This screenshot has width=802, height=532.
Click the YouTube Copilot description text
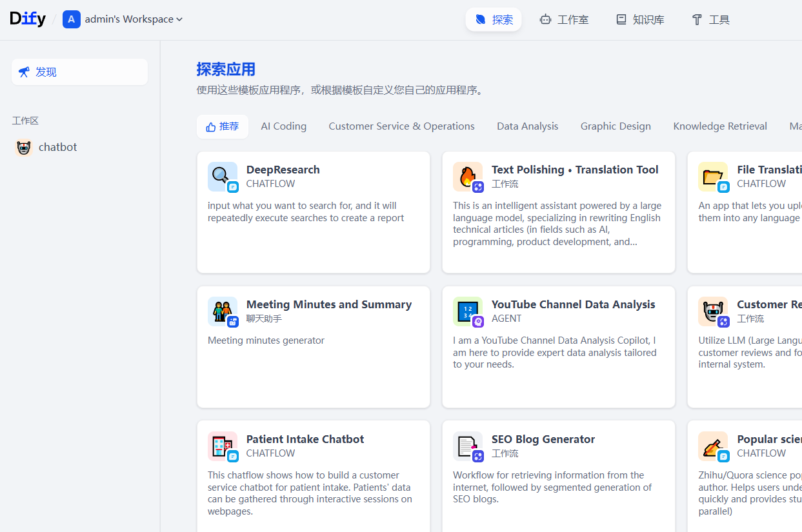click(555, 352)
